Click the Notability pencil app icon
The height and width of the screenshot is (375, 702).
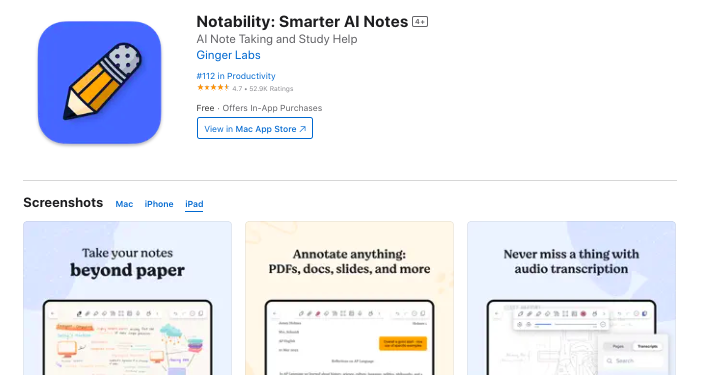point(99,82)
